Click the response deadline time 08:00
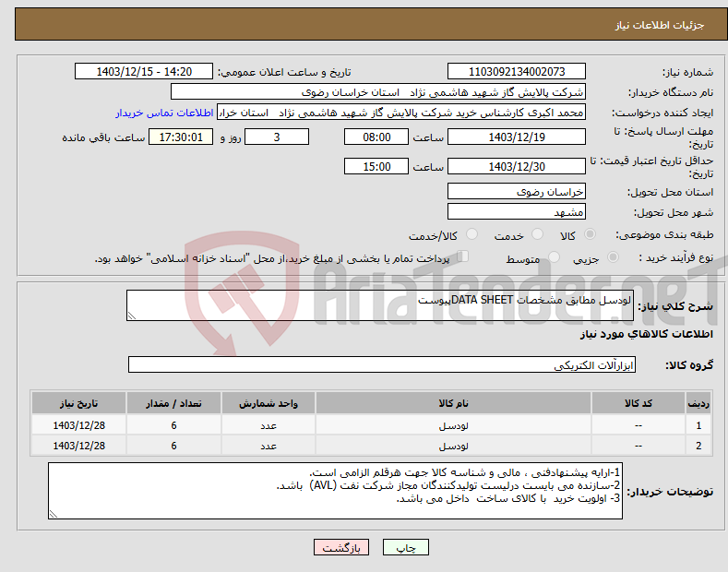This screenshot has height=572, width=728. (x=376, y=137)
